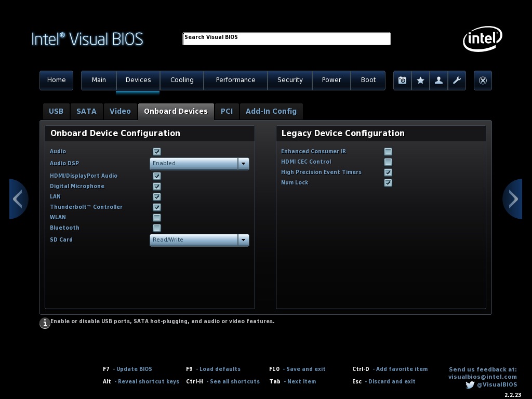Click Load defaults shortcut link
This screenshot has width=532, height=399.
220,369
